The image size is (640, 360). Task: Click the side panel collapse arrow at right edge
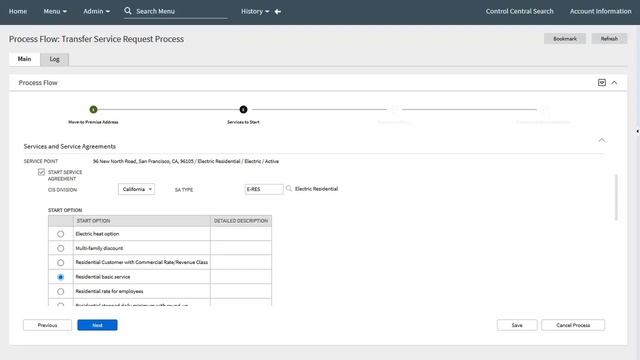pyautogui.click(x=638, y=131)
